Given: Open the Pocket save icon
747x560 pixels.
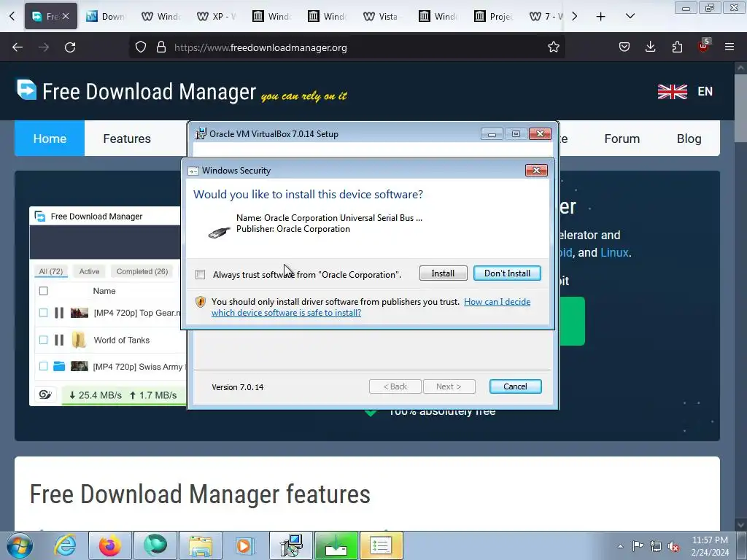Looking at the screenshot, I should 624,47.
